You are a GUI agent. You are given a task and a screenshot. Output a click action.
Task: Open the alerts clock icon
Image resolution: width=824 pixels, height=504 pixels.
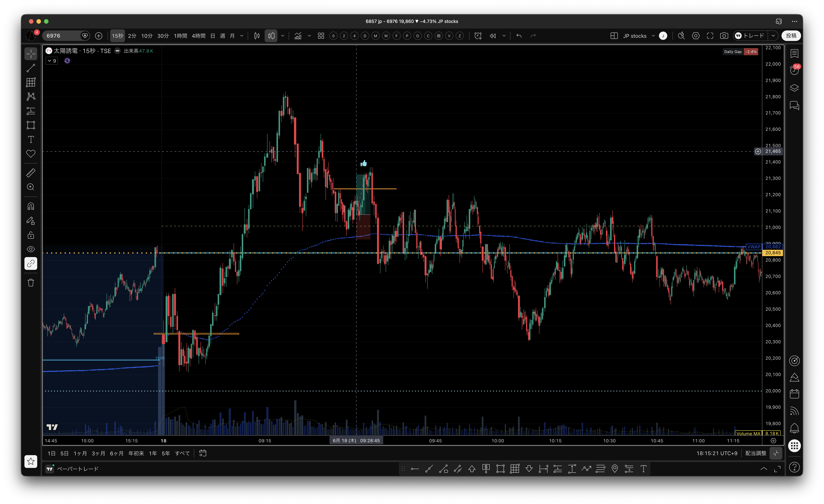pyautogui.click(x=794, y=70)
